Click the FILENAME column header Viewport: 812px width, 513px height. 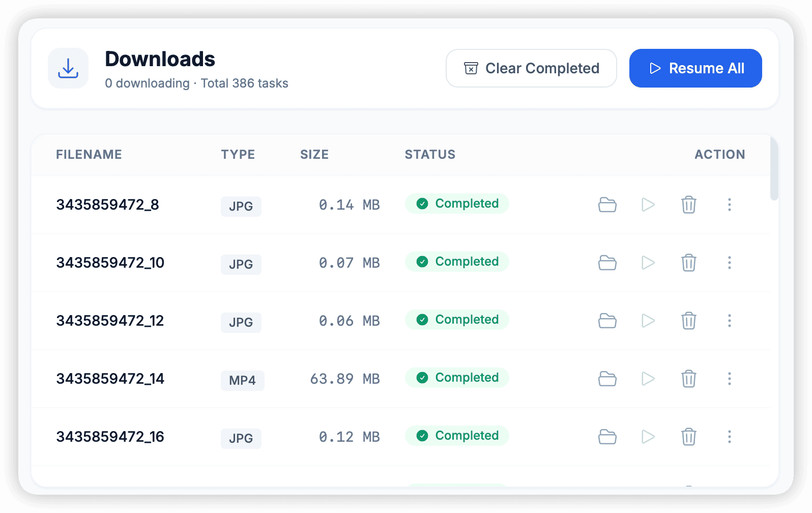click(x=89, y=154)
